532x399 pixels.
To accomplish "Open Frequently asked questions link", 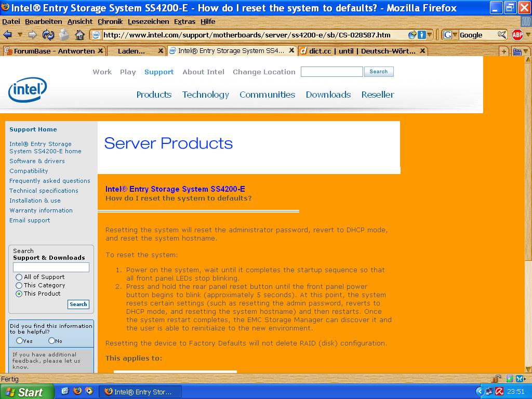I will (x=49, y=181).
